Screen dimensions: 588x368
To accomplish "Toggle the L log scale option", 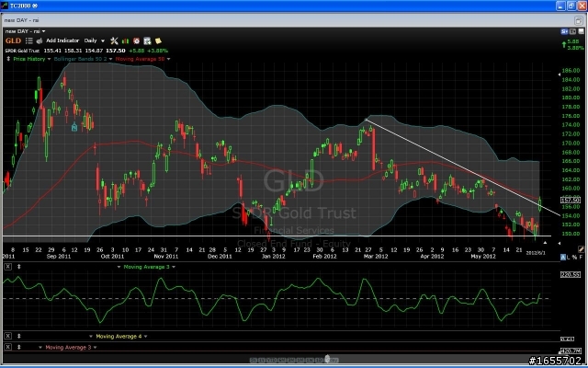I will 569,258.
